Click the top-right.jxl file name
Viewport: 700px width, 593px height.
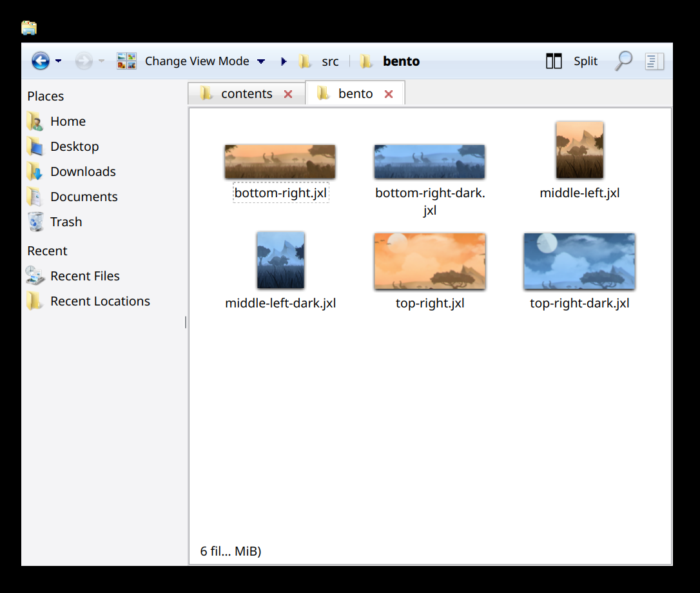[430, 303]
